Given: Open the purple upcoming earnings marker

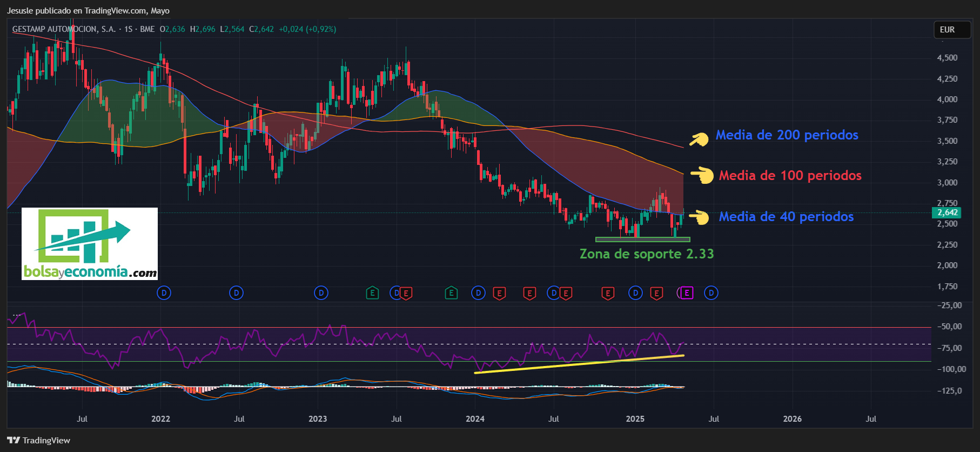Looking at the screenshot, I should coord(686,293).
